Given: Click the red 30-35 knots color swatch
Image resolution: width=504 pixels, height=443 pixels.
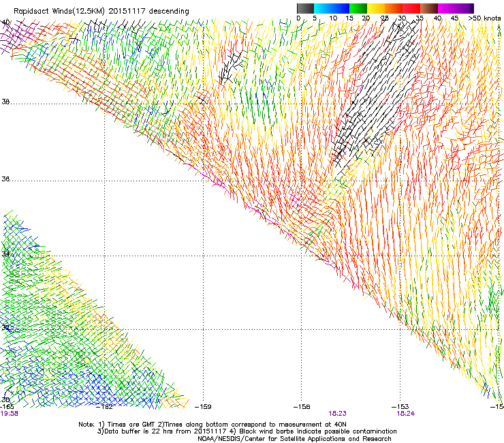Looking at the screenshot, I should click(411, 8).
